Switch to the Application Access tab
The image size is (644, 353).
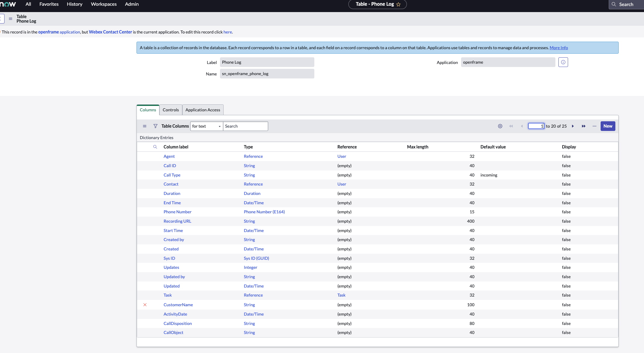203,110
